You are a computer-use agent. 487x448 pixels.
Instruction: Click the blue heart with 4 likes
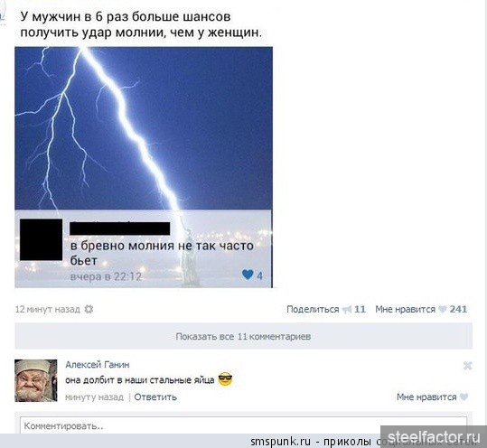click(248, 275)
